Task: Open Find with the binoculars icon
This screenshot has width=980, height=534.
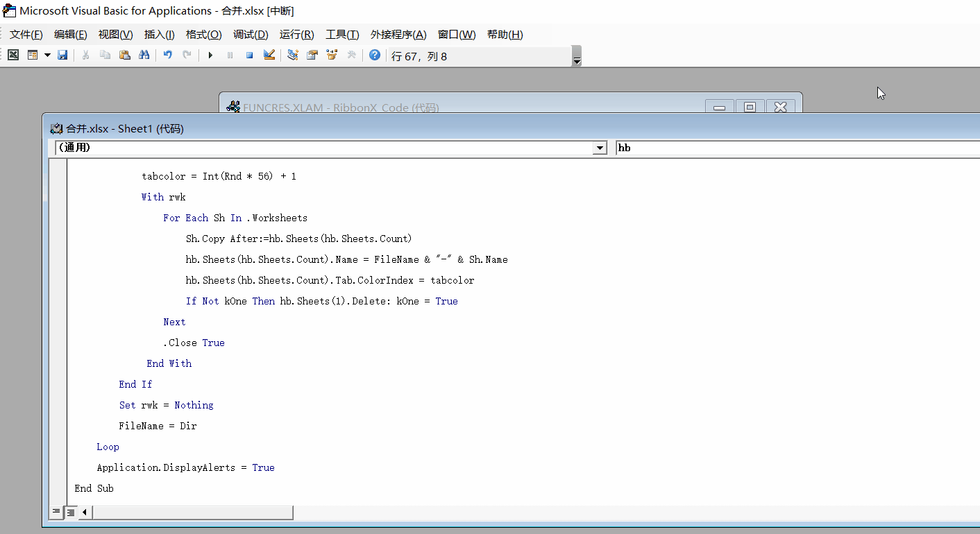Action: pos(144,55)
